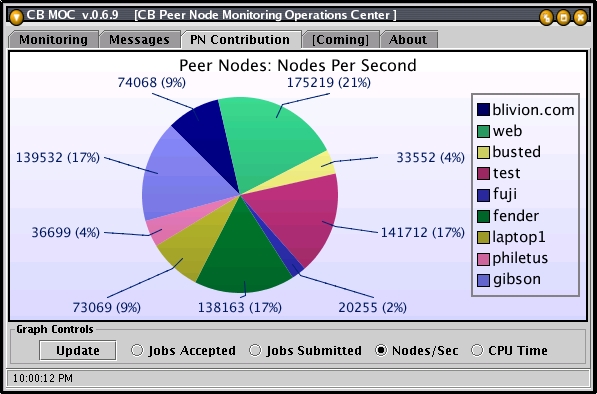The image size is (597, 394).
Task: Click the philetus legend pink swatch
Action: coord(483,258)
